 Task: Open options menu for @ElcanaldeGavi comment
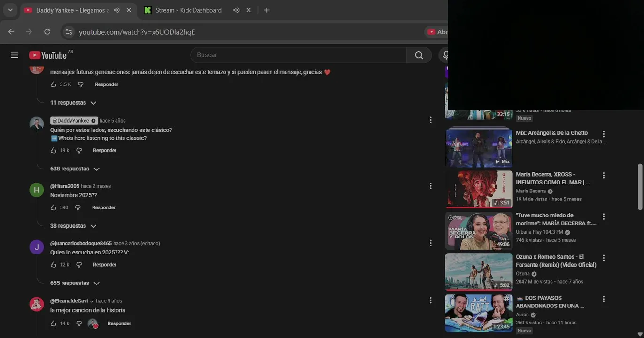point(430,300)
